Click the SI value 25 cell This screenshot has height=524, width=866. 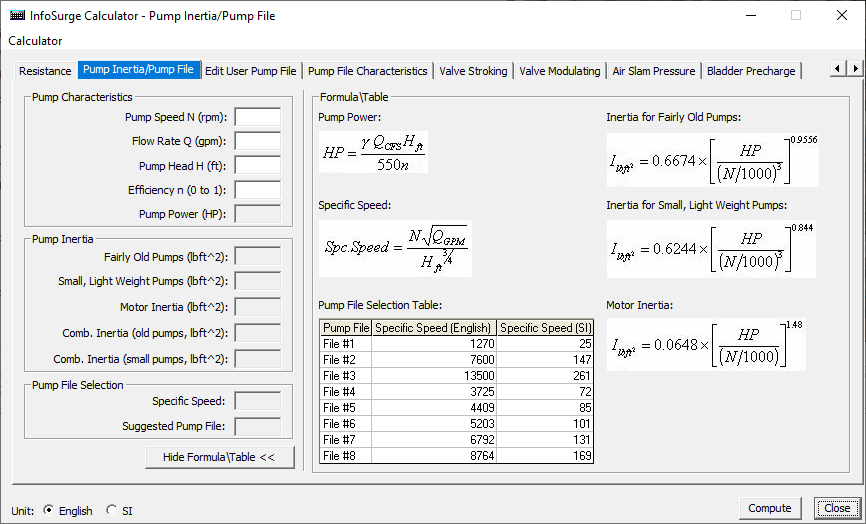pyautogui.click(x=545, y=344)
